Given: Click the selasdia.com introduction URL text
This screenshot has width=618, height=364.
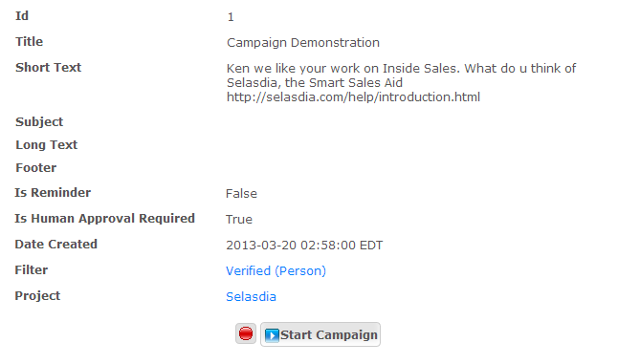Looking at the screenshot, I should pyautogui.click(x=353, y=97).
